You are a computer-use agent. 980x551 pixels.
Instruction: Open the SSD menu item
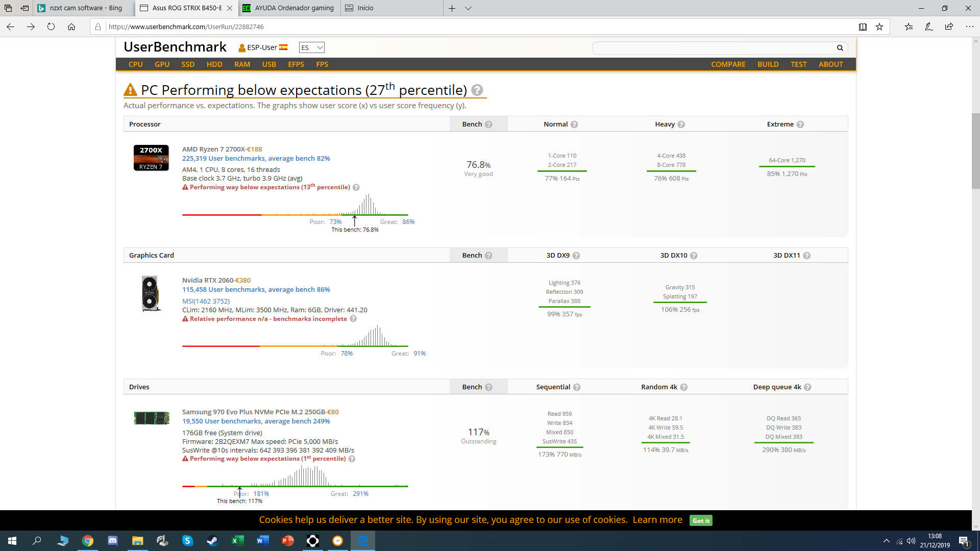coord(188,65)
